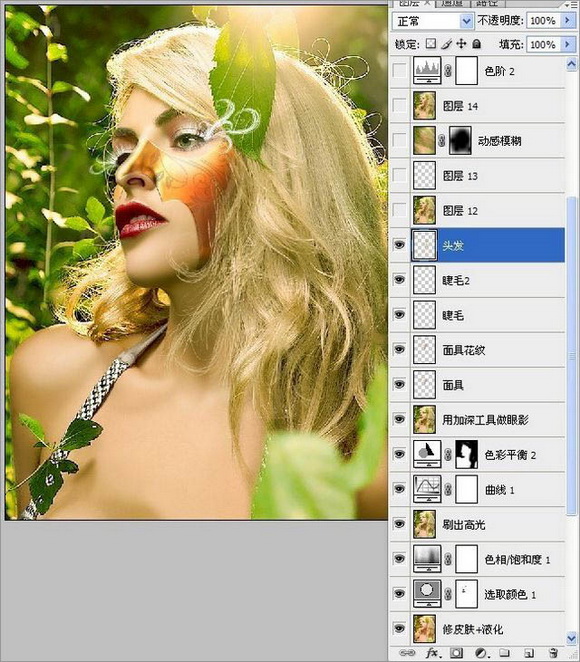Click the 色阶 2 mask thumbnail

[466, 71]
